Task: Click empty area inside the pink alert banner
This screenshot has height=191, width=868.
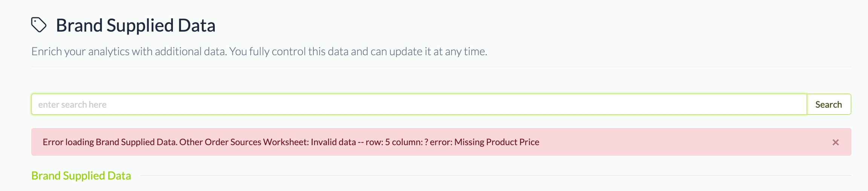Action: click(x=678, y=142)
